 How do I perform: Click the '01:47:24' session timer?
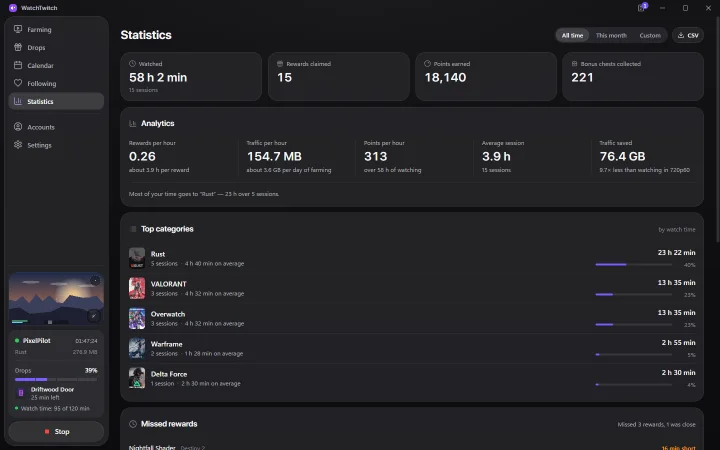click(x=86, y=341)
